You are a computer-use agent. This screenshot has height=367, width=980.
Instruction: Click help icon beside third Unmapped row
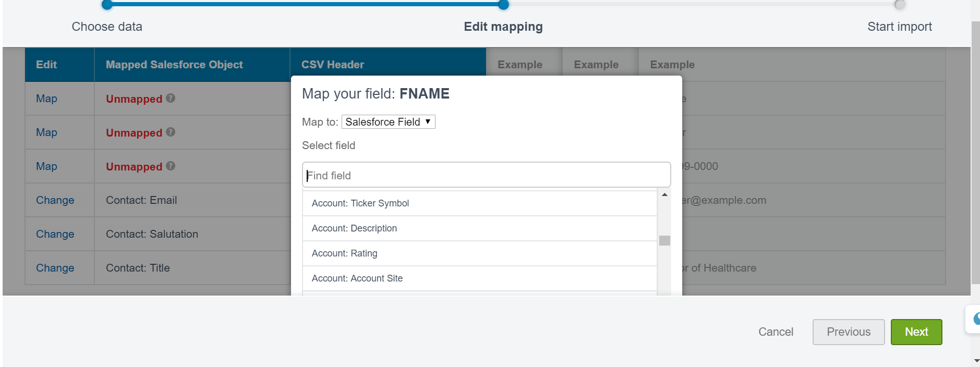point(171,166)
